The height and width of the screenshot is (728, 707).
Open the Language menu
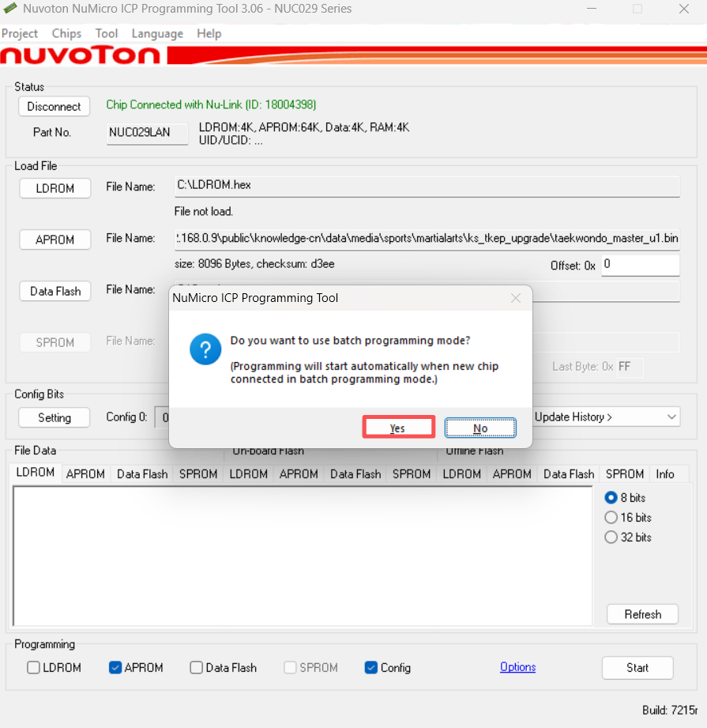click(157, 33)
